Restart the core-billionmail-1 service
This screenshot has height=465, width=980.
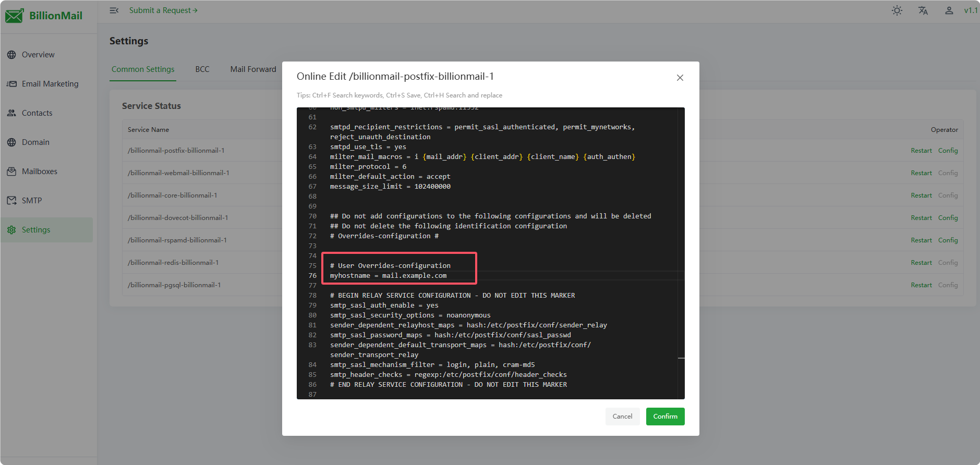point(921,195)
